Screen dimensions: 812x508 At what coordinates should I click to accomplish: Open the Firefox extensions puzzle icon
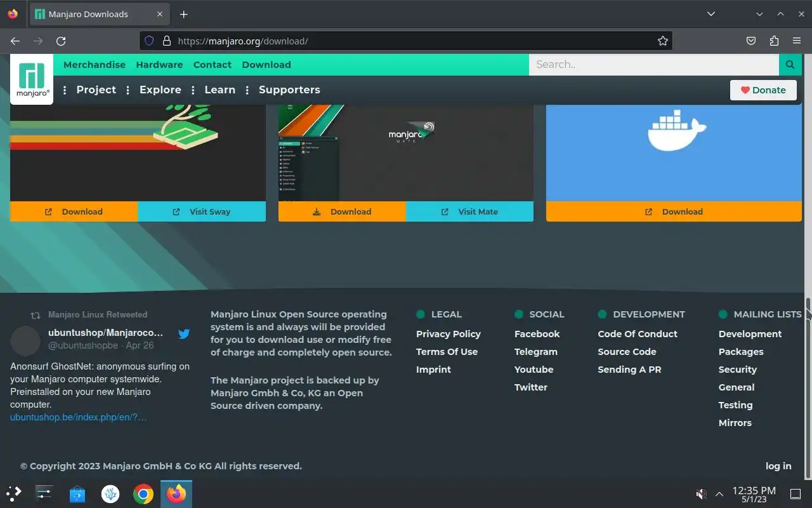pos(774,41)
